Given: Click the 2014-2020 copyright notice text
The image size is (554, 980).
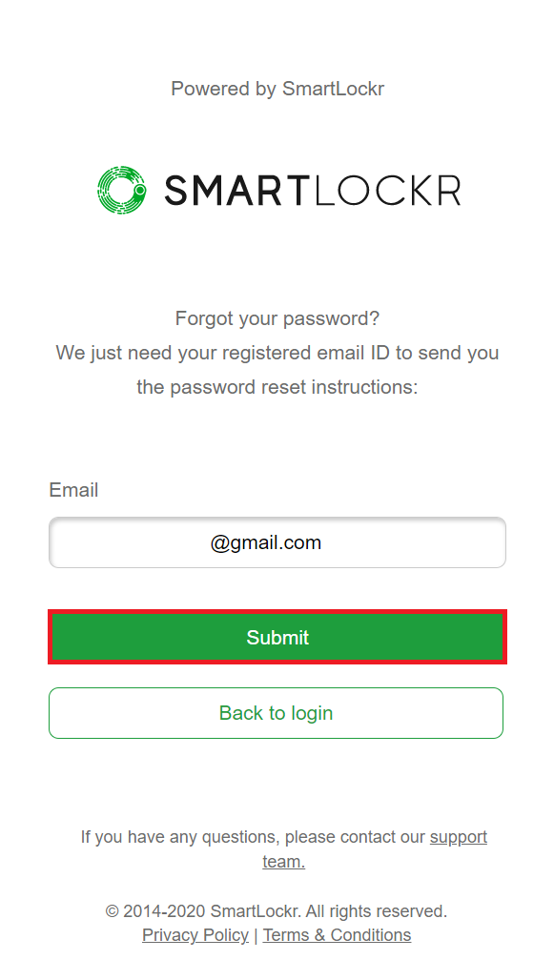Looking at the screenshot, I should tap(277, 911).
